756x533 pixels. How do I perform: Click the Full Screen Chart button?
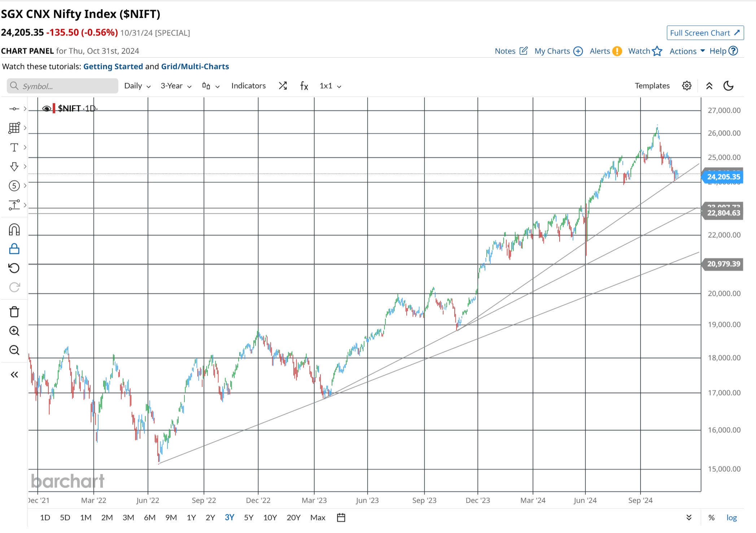point(705,33)
